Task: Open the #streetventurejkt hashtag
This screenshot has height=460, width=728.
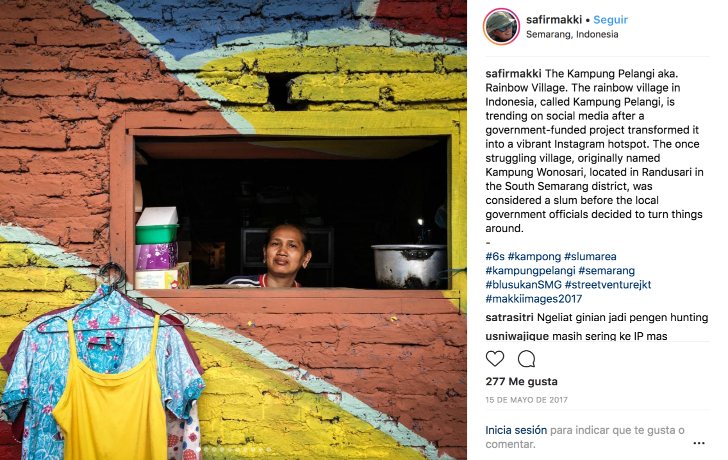Action: (608, 285)
